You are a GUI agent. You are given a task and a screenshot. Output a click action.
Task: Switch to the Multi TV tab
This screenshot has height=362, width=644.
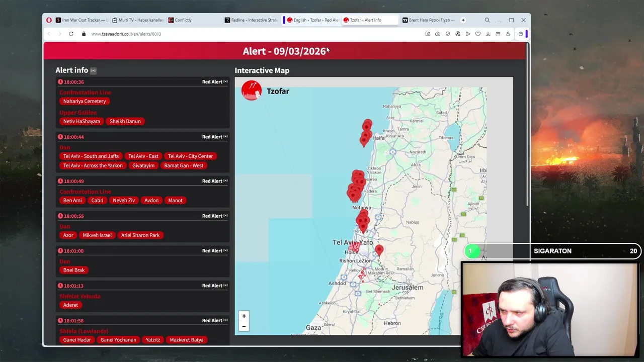tap(138, 20)
